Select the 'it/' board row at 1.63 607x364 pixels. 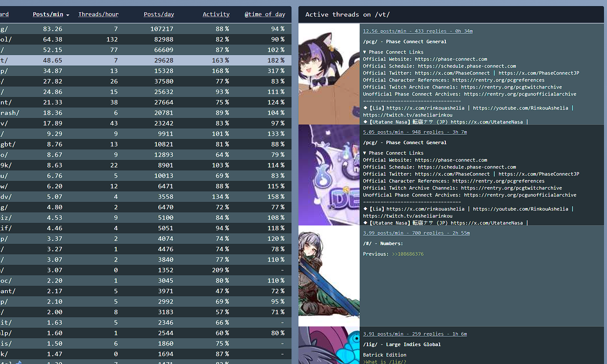pyautogui.click(x=146, y=322)
